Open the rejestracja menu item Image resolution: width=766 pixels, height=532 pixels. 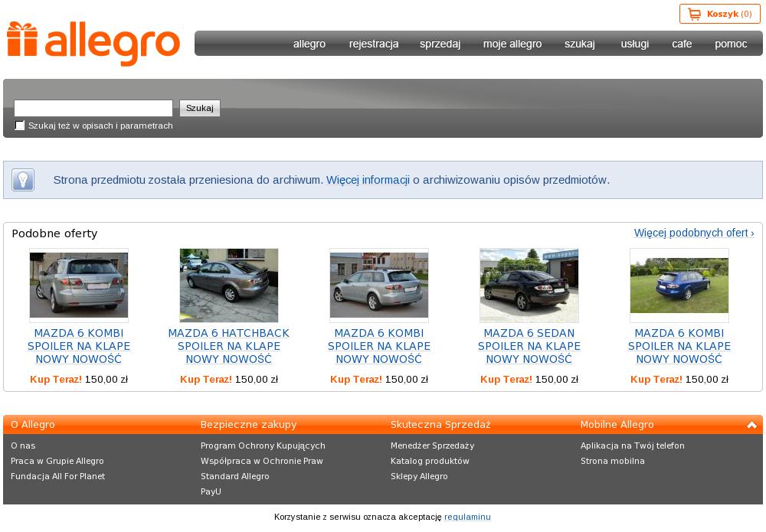pyautogui.click(x=374, y=44)
